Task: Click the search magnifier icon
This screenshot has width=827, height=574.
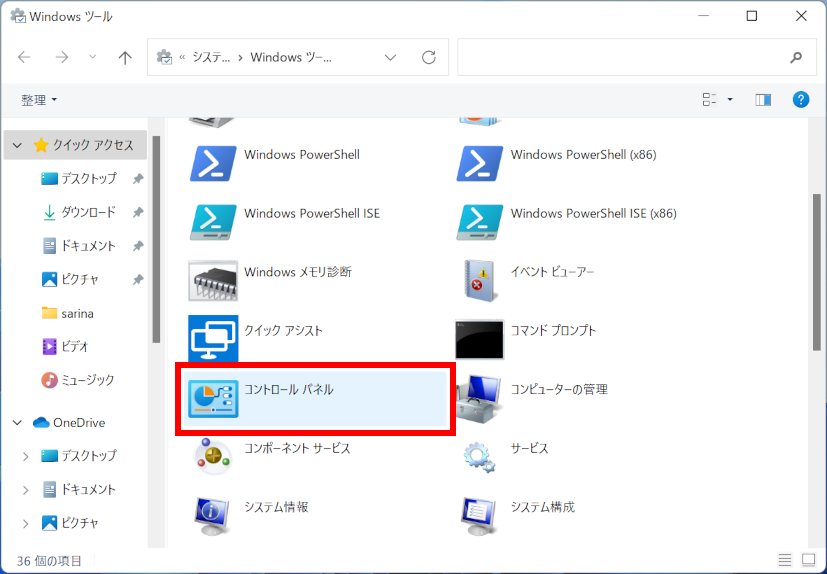Action: click(796, 57)
